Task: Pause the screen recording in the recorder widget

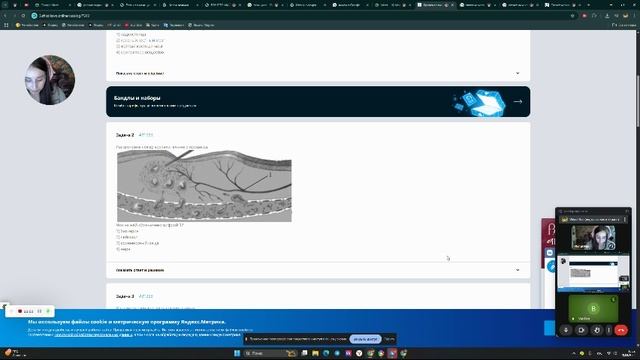Action: tap(40, 311)
